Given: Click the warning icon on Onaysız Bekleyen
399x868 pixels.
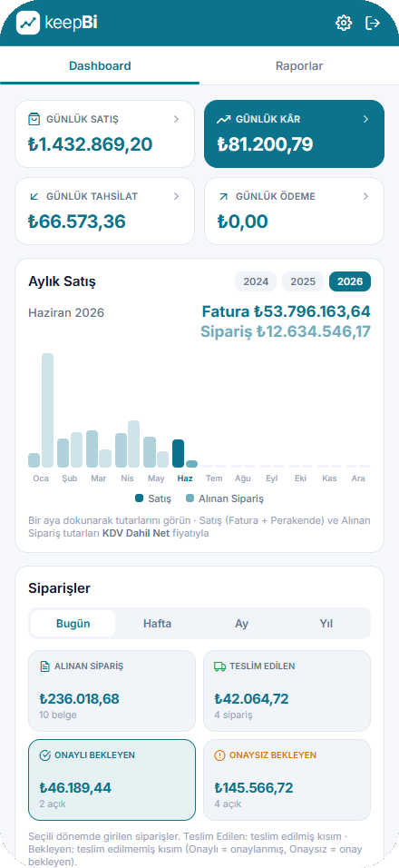Looking at the screenshot, I should pos(219,755).
